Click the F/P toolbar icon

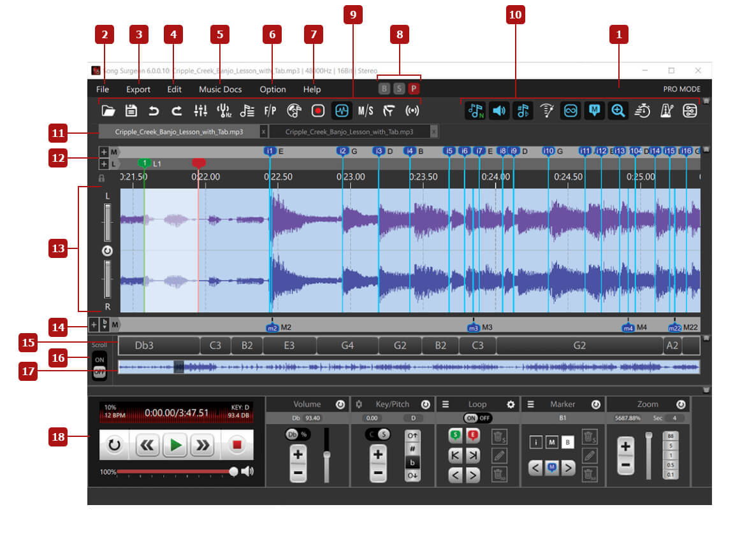point(270,111)
